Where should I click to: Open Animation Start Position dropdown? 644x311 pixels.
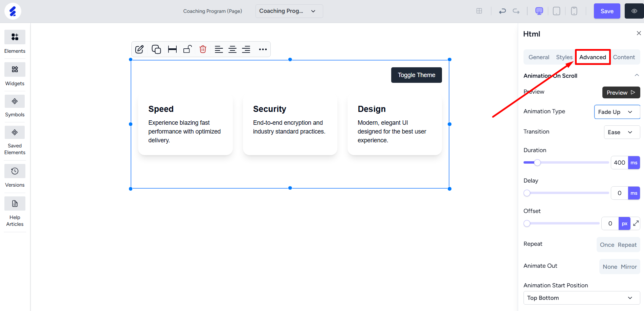[x=581, y=298]
